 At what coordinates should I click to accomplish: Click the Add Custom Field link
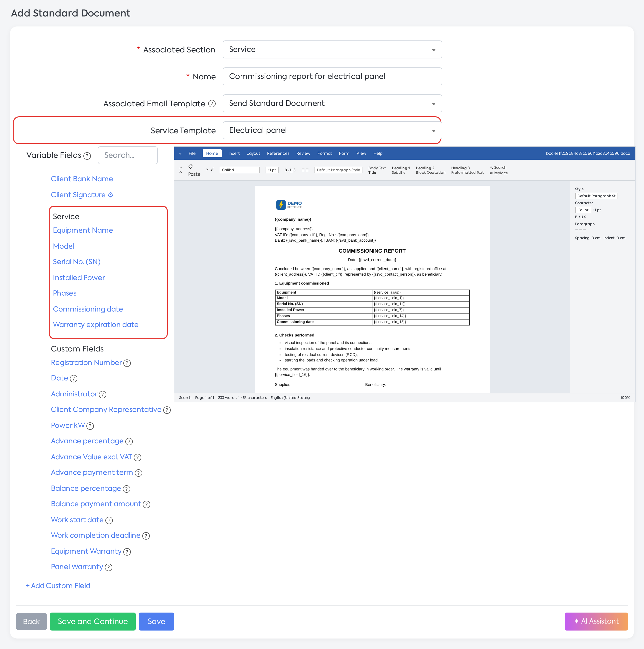pyautogui.click(x=58, y=586)
